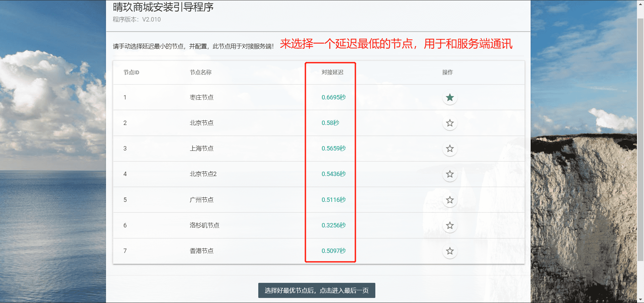
Task: Click the 操作 column header
Action: click(x=447, y=72)
